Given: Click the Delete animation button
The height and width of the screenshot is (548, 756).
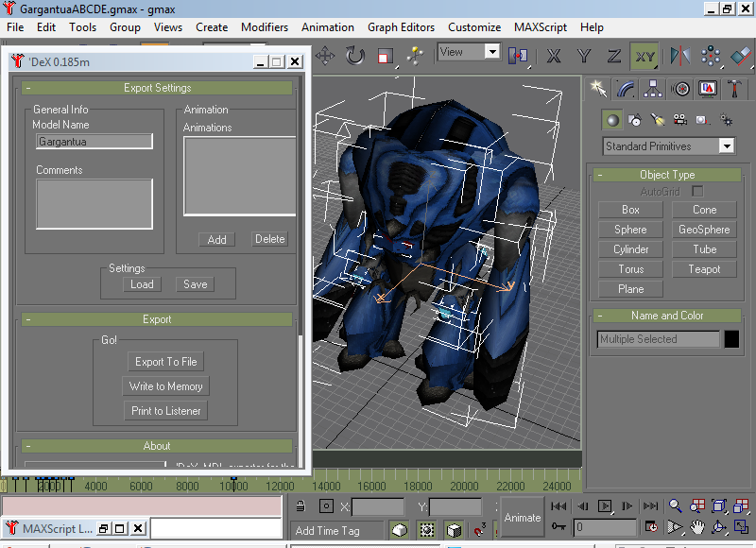Looking at the screenshot, I should (x=270, y=239).
